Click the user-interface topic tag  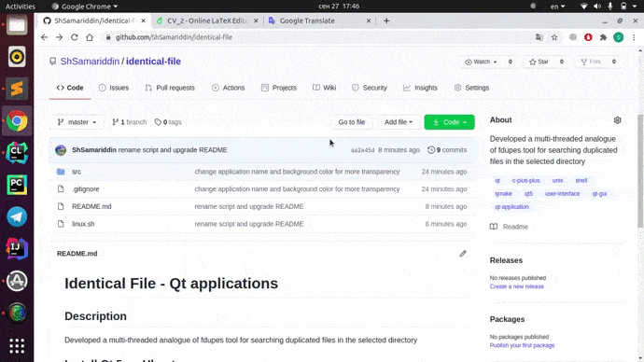tap(562, 194)
